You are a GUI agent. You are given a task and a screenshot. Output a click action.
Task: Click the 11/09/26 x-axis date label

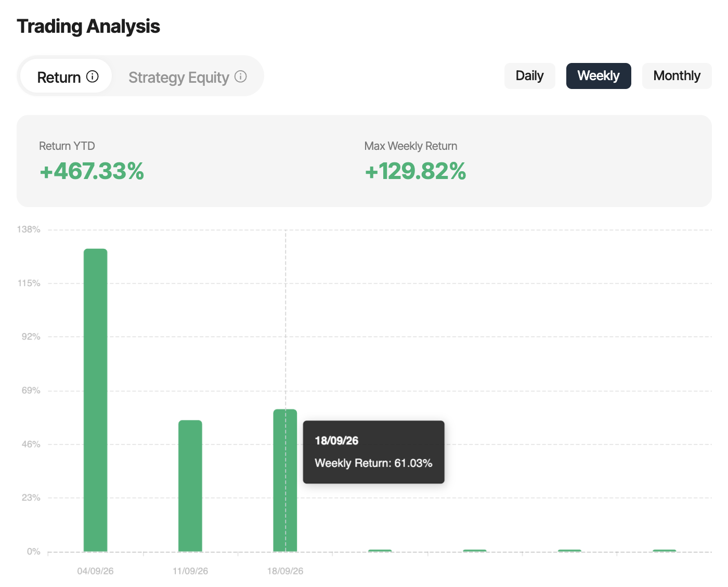point(190,571)
